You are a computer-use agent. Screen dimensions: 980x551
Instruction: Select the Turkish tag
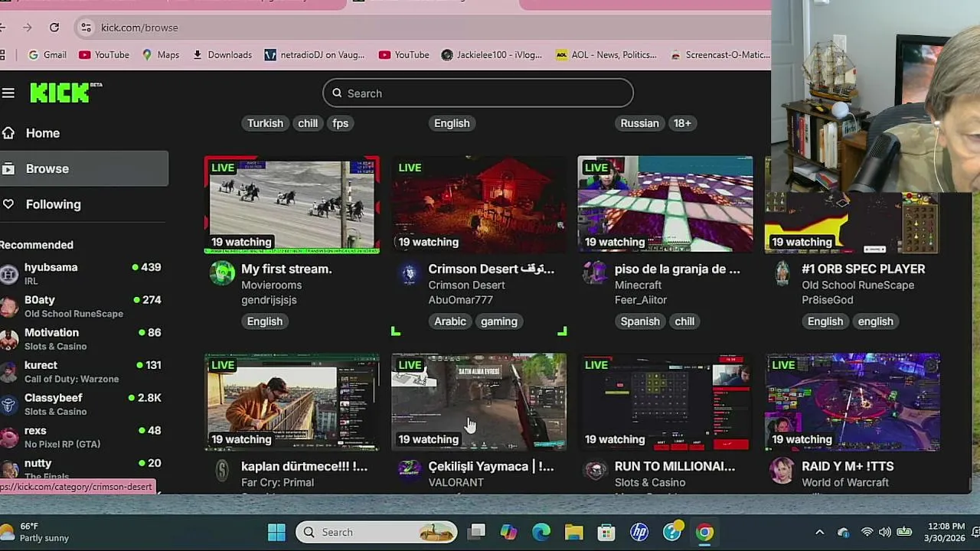pyautogui.click(x=265, y=123)
